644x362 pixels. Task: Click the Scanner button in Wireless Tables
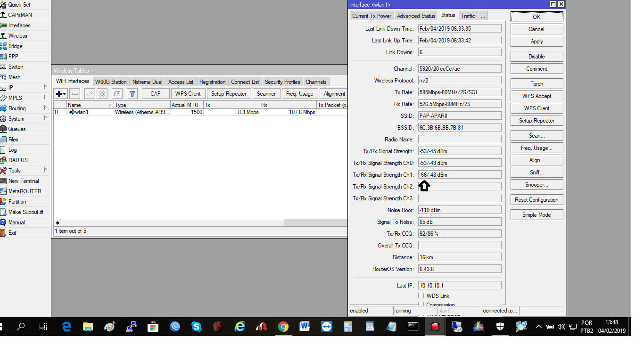point(266,94)
